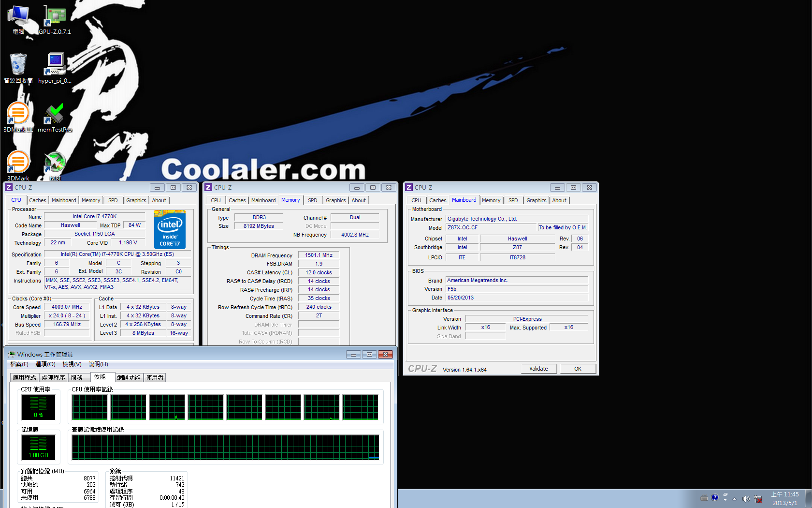Open the disconnected network tray icon

[x=758, y=499]
